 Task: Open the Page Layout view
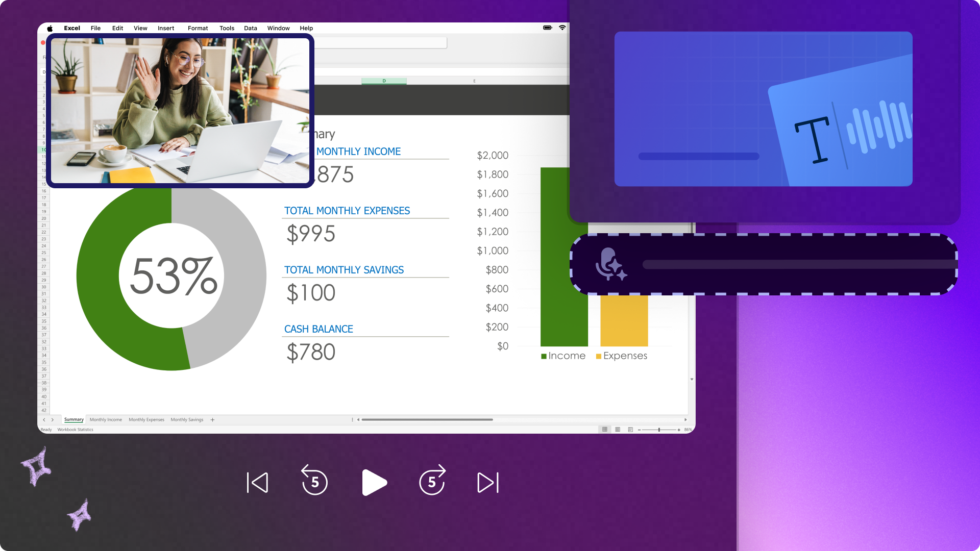coord(618,430)
